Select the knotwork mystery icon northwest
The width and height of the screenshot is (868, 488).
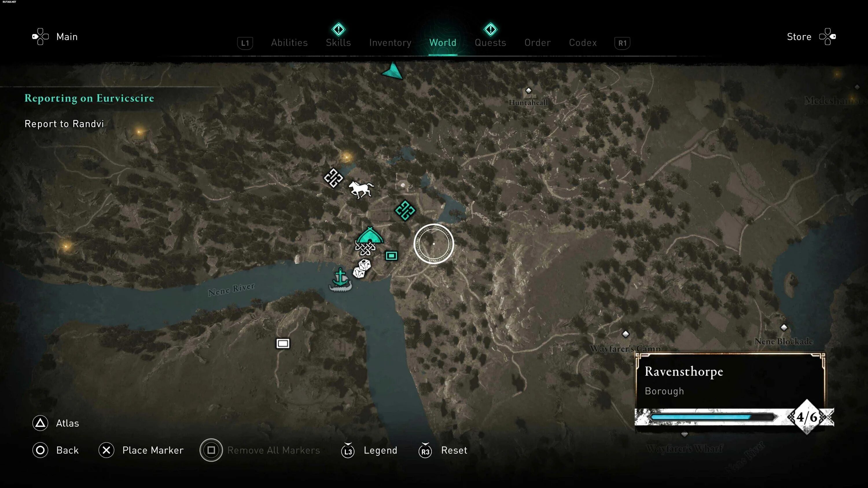pos(333,178)
